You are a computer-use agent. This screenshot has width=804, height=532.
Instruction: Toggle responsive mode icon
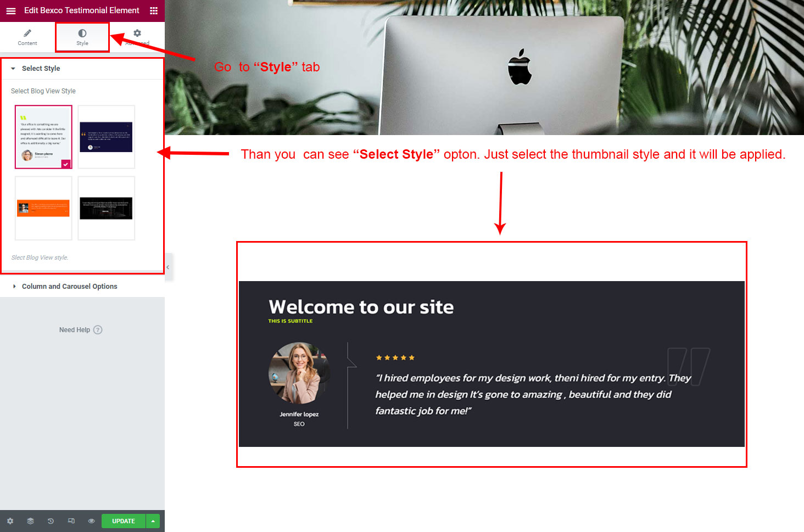tap(71, 521)
